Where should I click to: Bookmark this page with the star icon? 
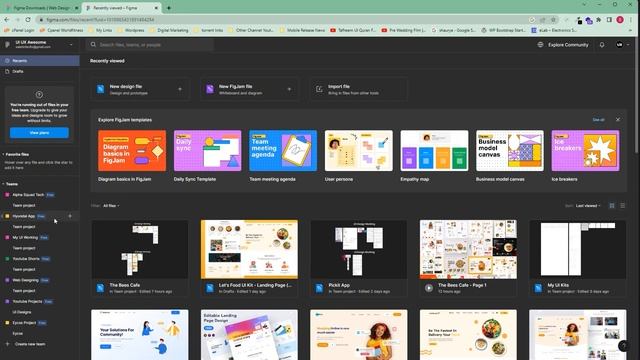(x=553, y=20)
